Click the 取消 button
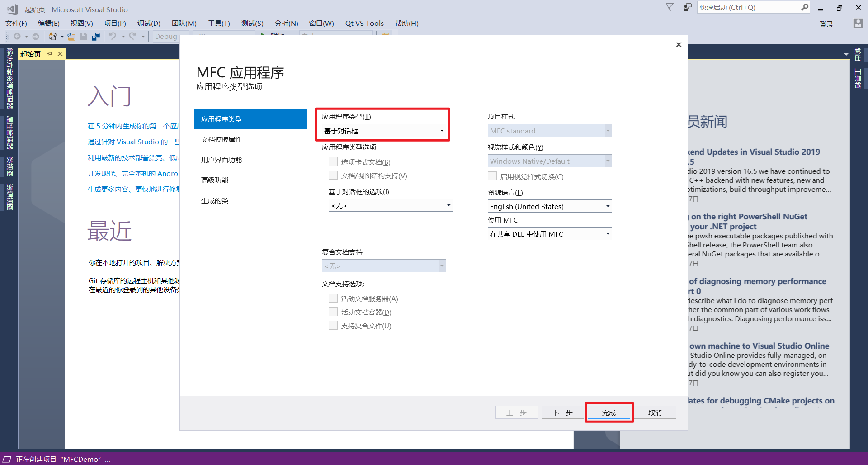Screen dimensions: 868x465 point(655,413)
